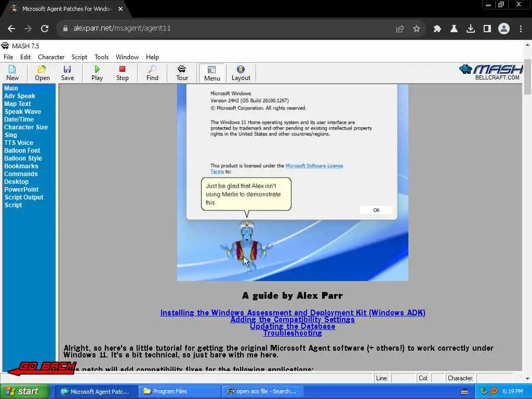Screen dimensions: 532x399
Task: Open Bookmarks in the sidebar
Action: click(x=21, y=166)
